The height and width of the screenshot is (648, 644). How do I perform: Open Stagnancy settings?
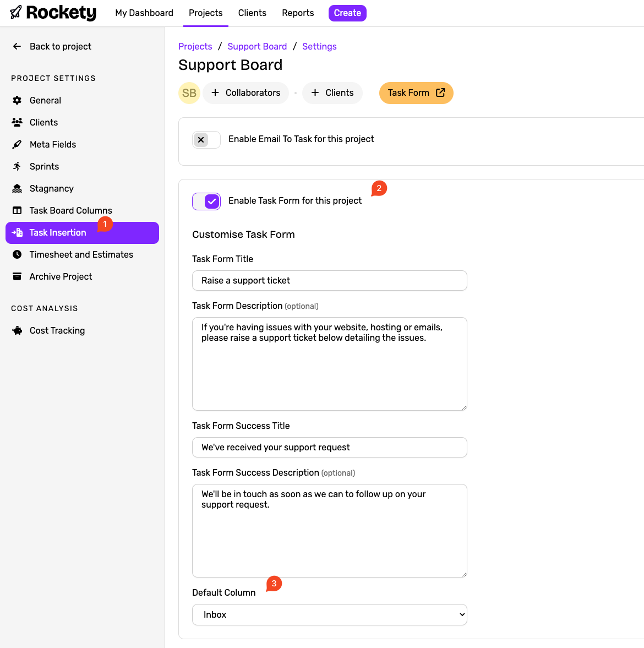click(82, 188)
